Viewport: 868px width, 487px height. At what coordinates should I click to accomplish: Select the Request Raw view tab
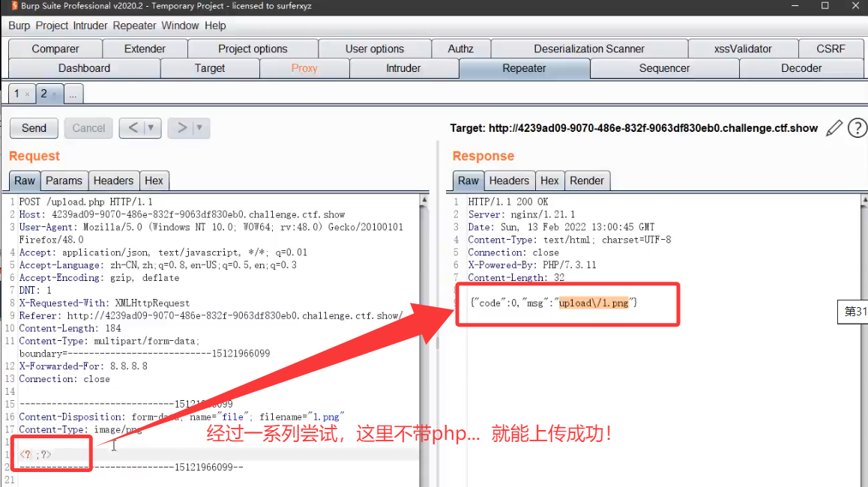coord(24,181)
